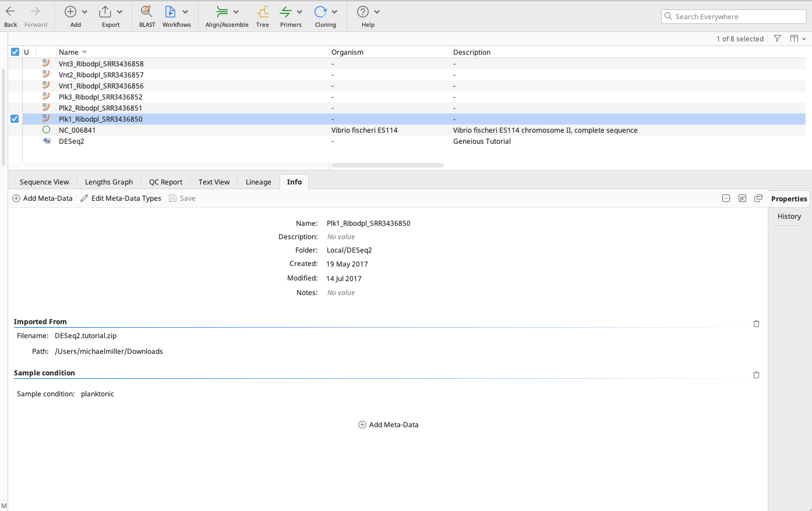Click the Notes 'No value' field

pos(341,293)
